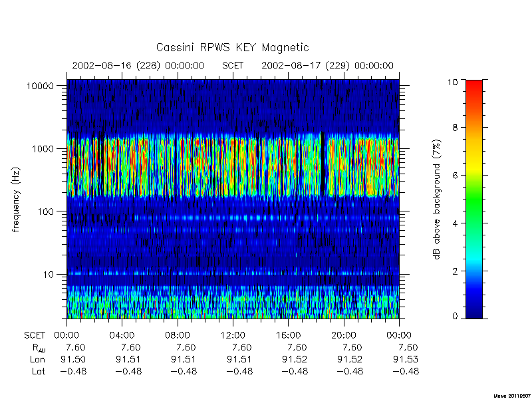
Task: Select the 1000 Hz frequency tick label
Action: (43, 149)
